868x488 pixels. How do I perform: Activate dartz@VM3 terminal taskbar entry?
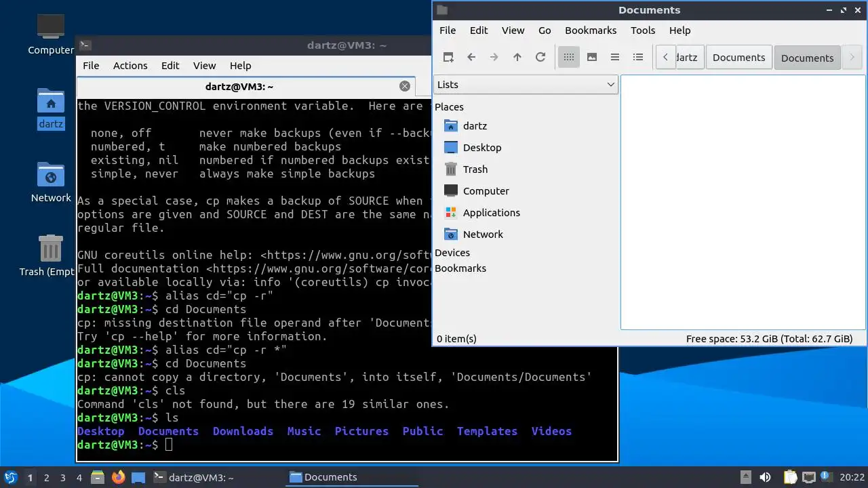(217, 477)
